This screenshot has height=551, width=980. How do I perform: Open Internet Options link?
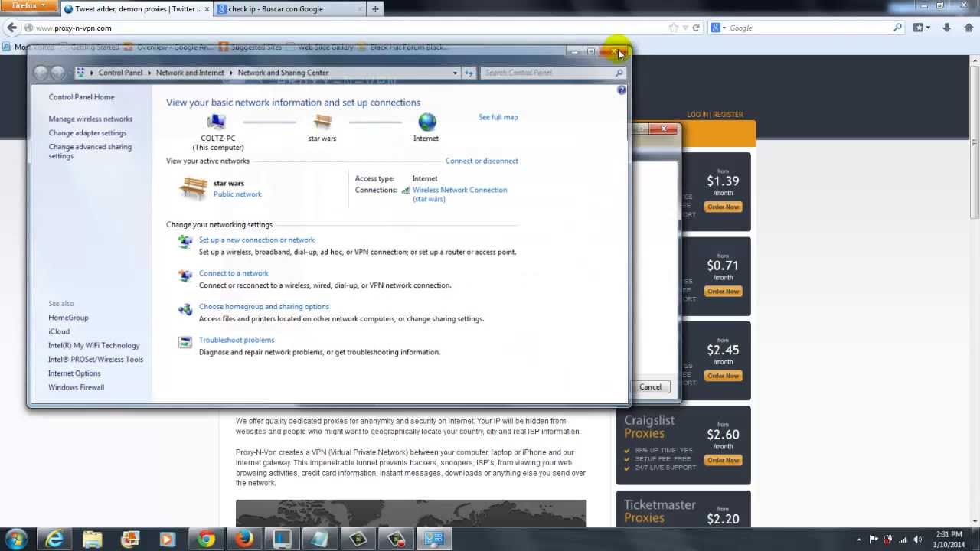pos(74,373)
